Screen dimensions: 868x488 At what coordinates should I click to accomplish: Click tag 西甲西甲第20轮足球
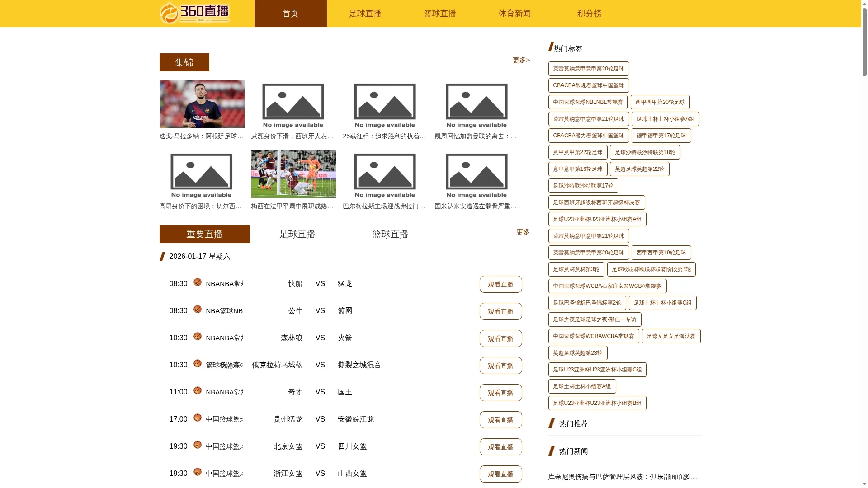[x=660, y=102]
